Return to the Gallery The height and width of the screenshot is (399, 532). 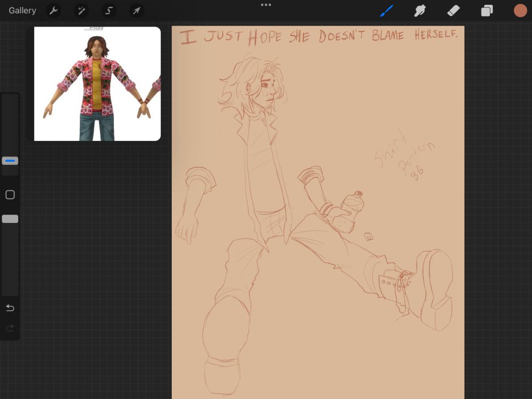(22, 11)
